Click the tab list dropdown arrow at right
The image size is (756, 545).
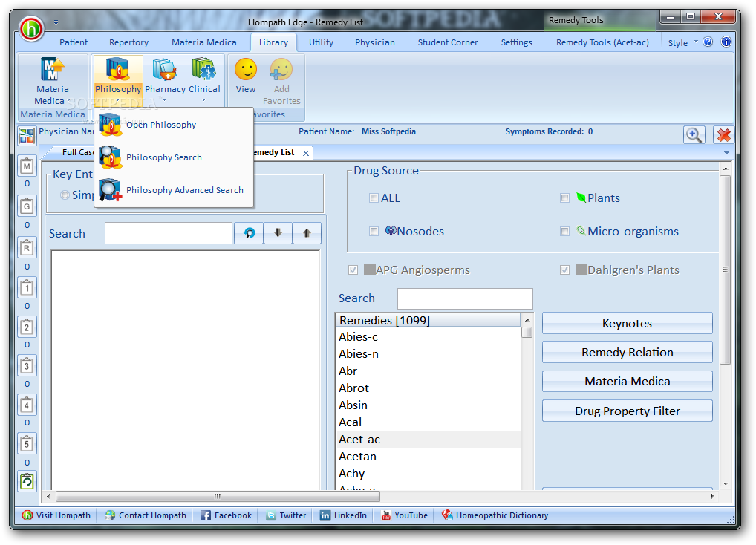(726, 152)
